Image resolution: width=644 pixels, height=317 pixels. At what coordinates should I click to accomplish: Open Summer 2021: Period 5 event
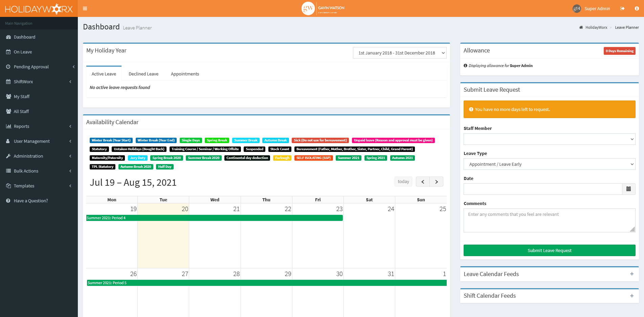click(x=267, y=283)
